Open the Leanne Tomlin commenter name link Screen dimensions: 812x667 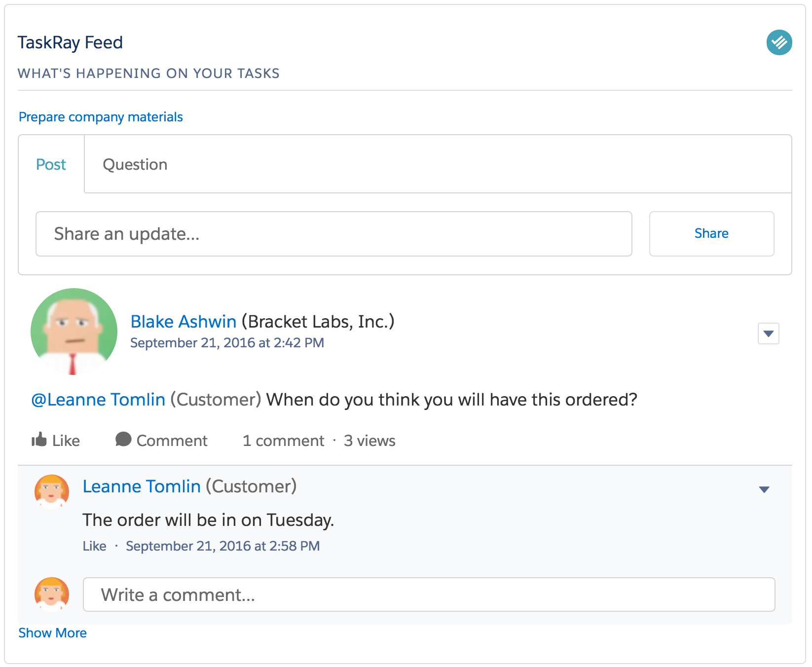pos(142,486)
